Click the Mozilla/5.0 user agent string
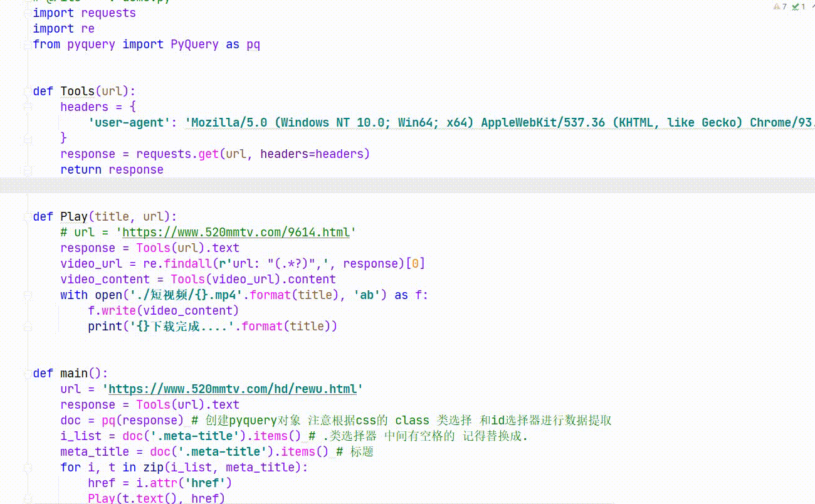This screenshot has height=504, width=815. click(x=500, y=123)
